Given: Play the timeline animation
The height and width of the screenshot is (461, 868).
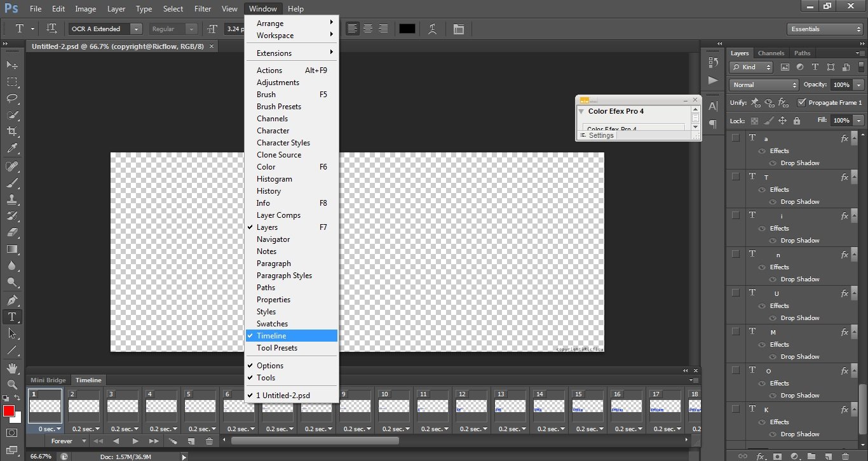Looking at the screenshot, I should point(135,441).
